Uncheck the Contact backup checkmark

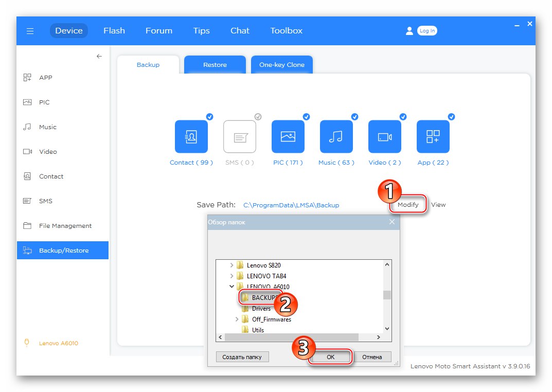209,117
